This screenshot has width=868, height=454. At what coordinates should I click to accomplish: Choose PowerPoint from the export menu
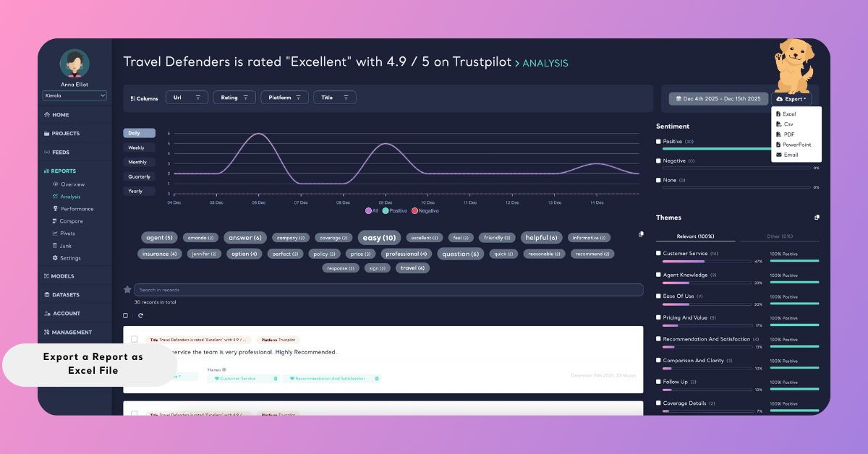pos(797,145)
